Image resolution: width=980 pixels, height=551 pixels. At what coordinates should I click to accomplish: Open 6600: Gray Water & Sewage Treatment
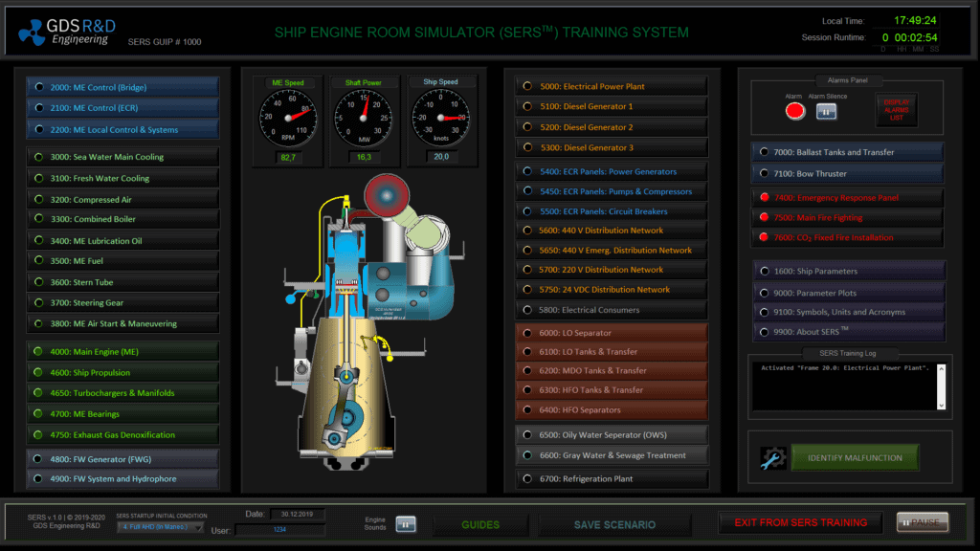pyautogui.click(x=612, y=455)
